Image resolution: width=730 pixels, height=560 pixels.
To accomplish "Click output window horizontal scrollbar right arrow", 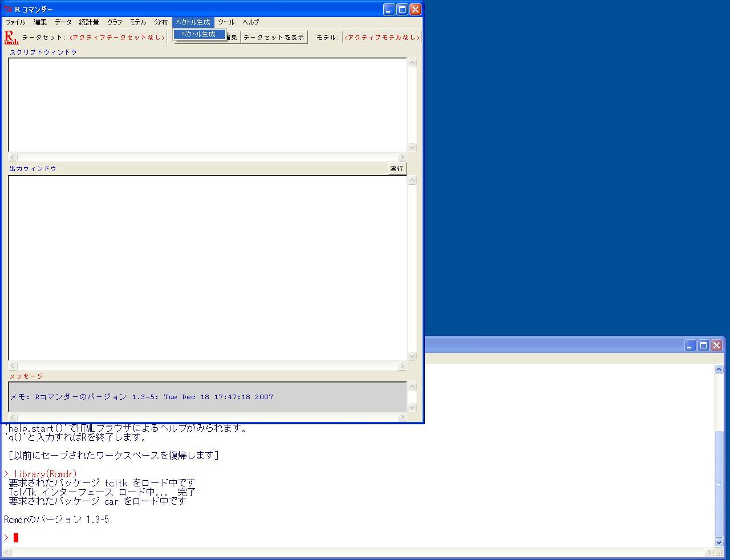I will tap(402, 366).
